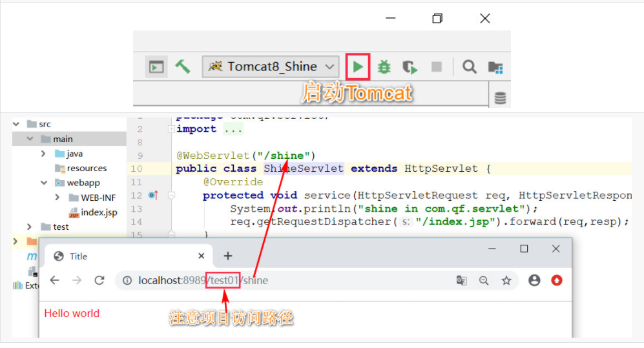This screenshot has height=348, width=644.
Task: Click the zoom magnifier icon in address bar
Action: (x=484, y=280)
